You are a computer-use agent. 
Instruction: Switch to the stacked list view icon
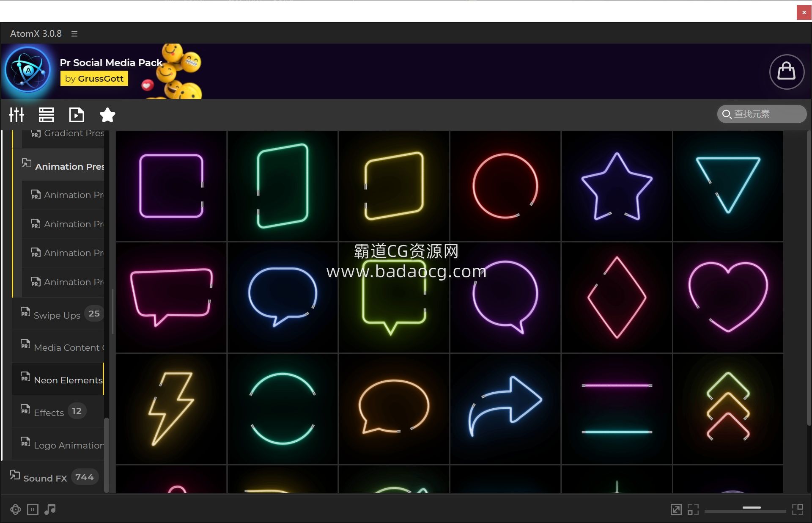click(x=46, y=115)
